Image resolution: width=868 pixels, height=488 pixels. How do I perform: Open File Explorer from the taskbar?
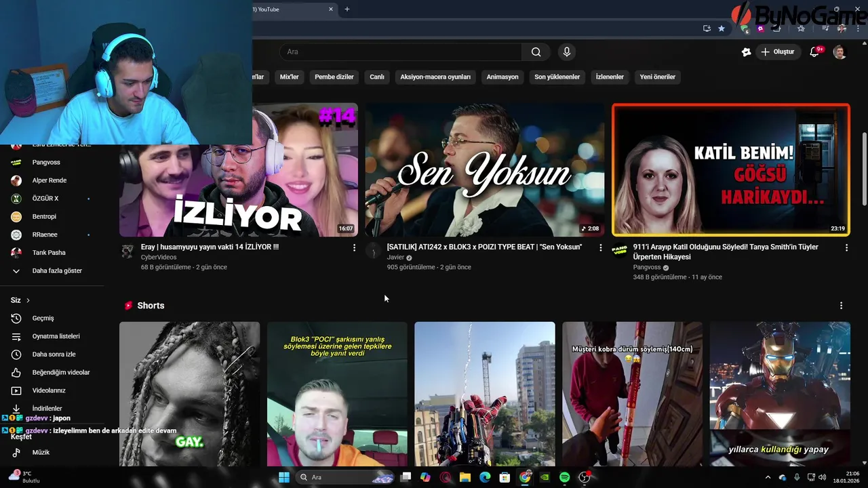click(465, 477)
